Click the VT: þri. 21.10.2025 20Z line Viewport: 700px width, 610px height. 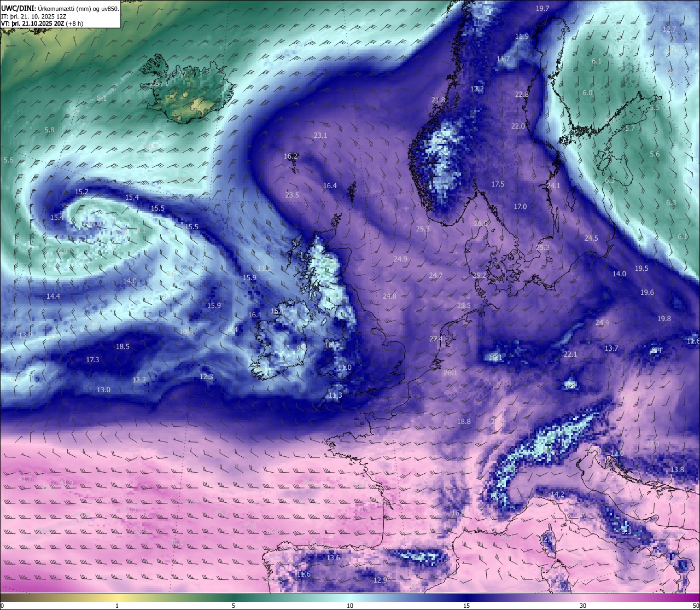42,24
